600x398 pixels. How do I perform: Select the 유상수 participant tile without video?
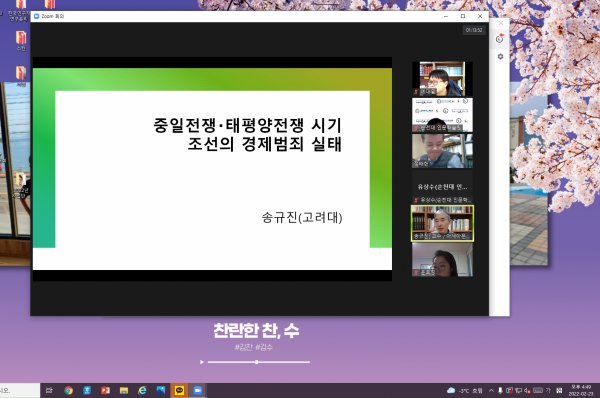442,187
